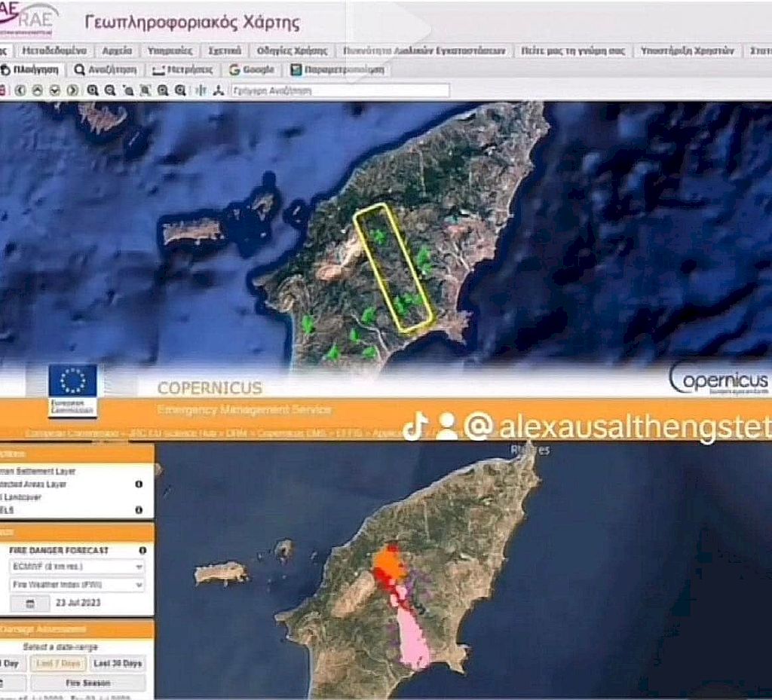Click the first zoom-in magnifier icon

(92, 90)
